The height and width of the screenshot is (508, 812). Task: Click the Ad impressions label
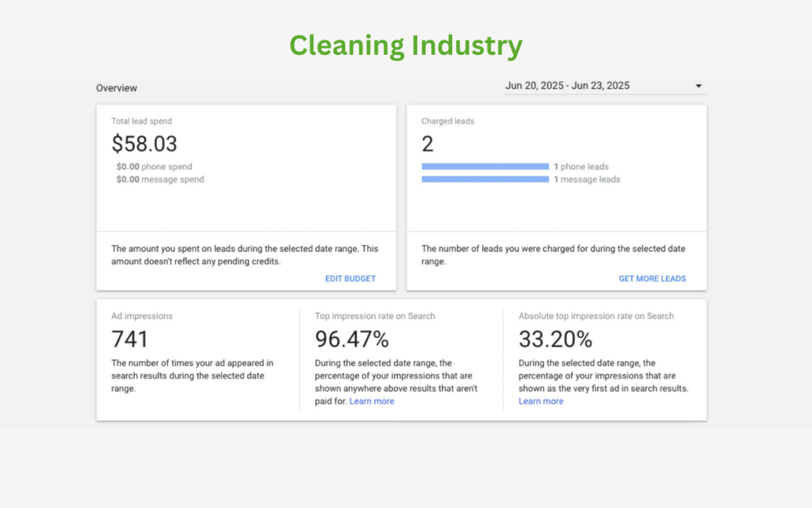coord(141,316)
